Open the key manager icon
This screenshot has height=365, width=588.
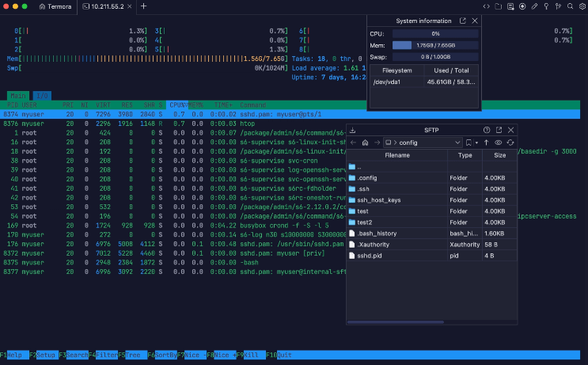click(x=546, y=6)
